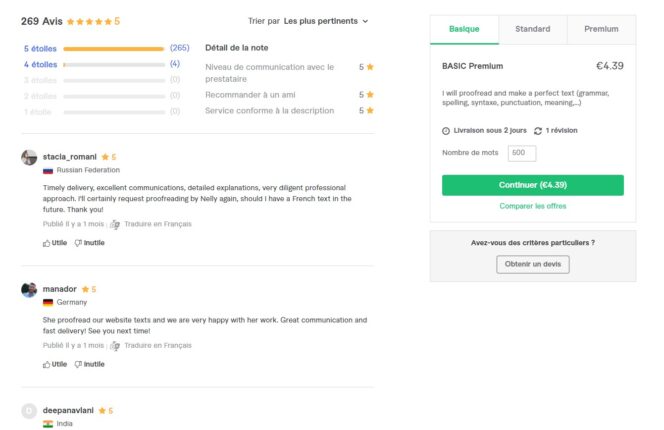Screen dimensions: 664x430
Task: Filter reviews by 5 étoiles rating bar
Action: [113, 48]
